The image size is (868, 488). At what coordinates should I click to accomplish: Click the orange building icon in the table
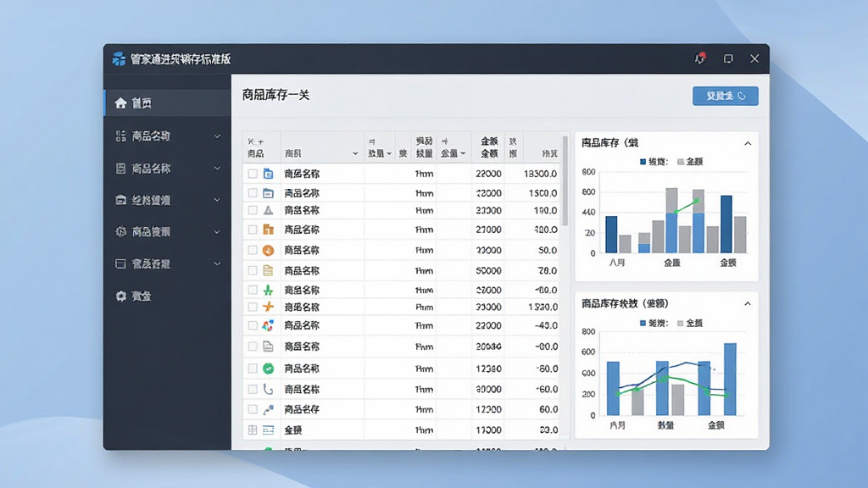(x=269, y=229)
